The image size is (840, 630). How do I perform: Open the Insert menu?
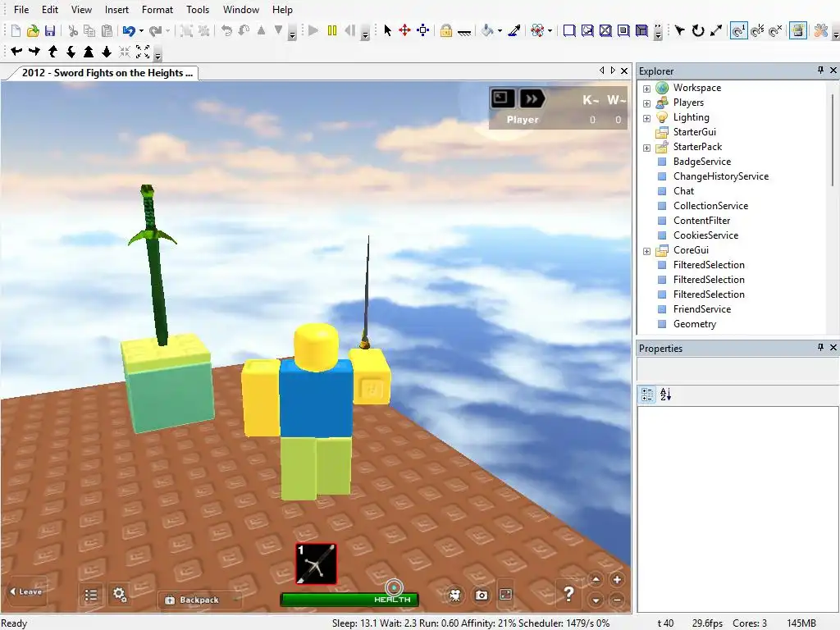click(116, 10)
